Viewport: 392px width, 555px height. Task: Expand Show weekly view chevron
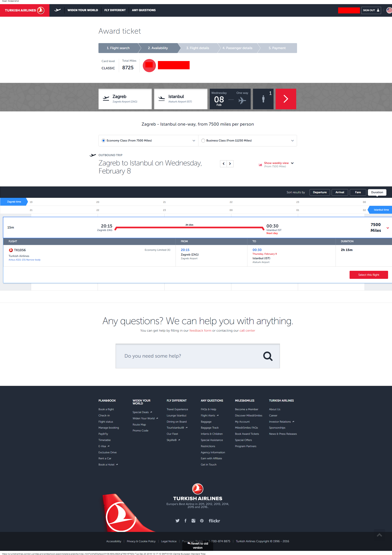coord(292,163)
